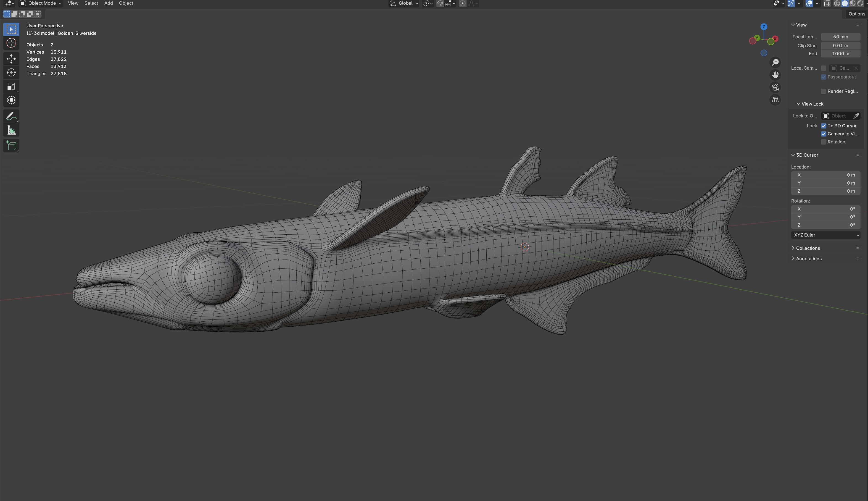Enable the Render Region checkbox

click(824, 91)
